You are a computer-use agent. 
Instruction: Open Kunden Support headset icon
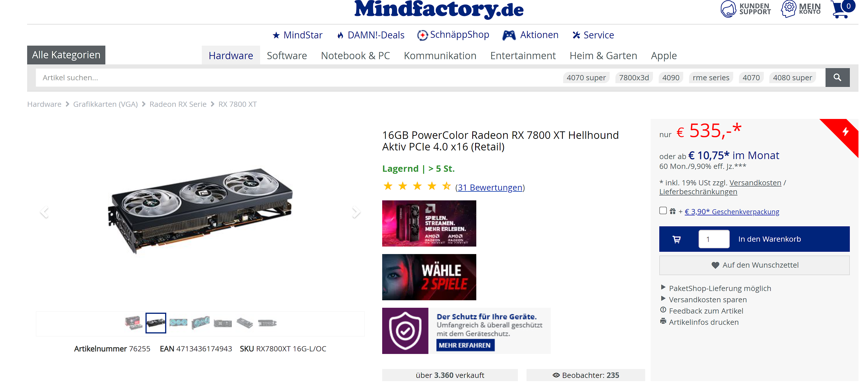728,9
